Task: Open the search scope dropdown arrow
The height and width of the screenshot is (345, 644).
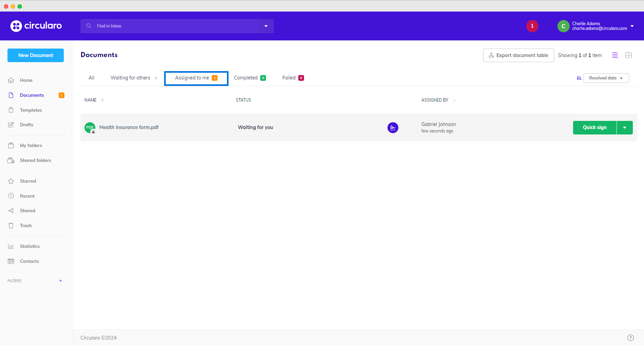Action: [266, 26]
